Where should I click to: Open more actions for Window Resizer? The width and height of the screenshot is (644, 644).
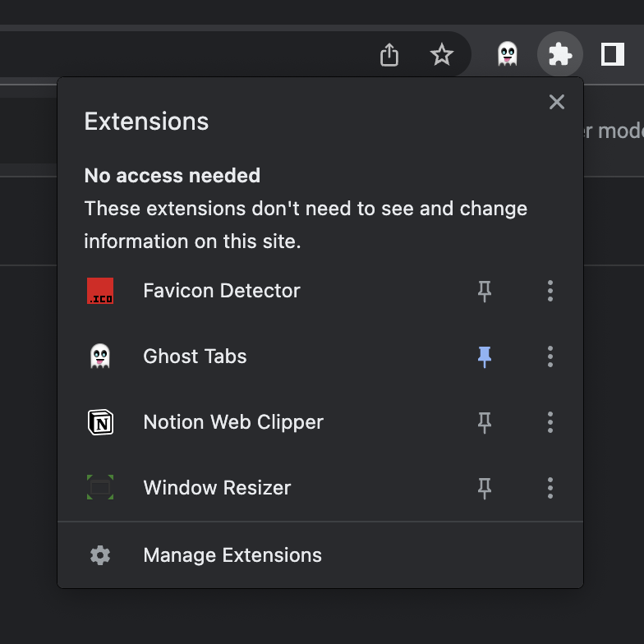550,488
